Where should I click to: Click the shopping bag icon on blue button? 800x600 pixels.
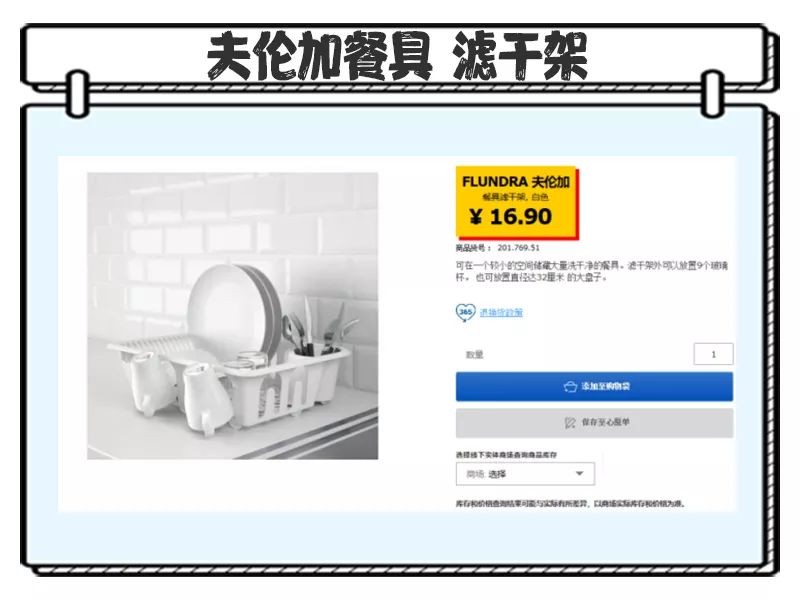point(570,387)
